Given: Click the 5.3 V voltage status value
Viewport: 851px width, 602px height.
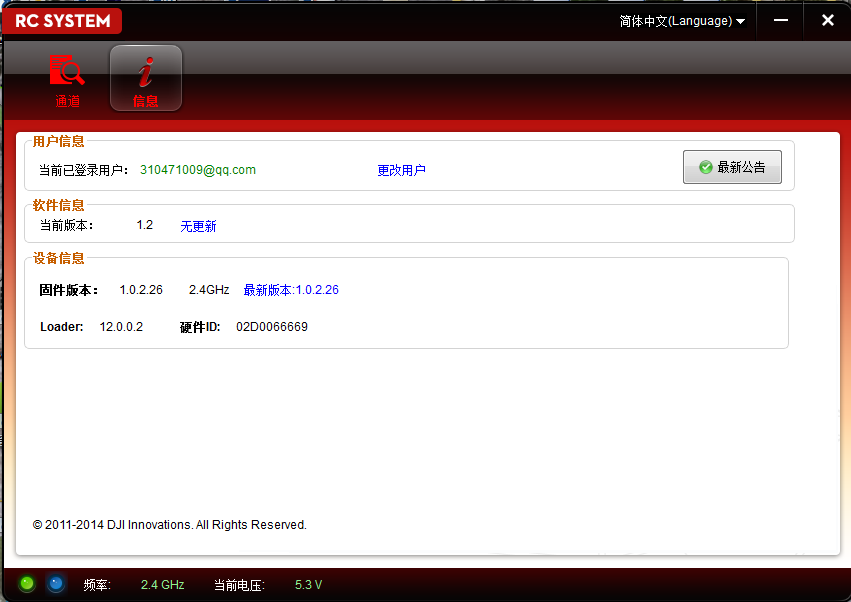Looking at the screenshot, I should click(308, 585).
